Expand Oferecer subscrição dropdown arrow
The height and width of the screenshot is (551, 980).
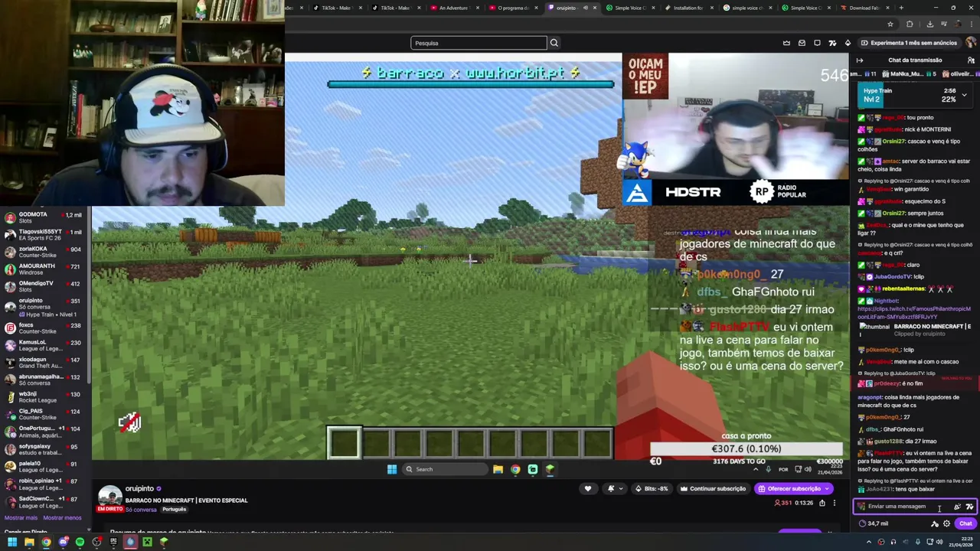coord(827,488)
